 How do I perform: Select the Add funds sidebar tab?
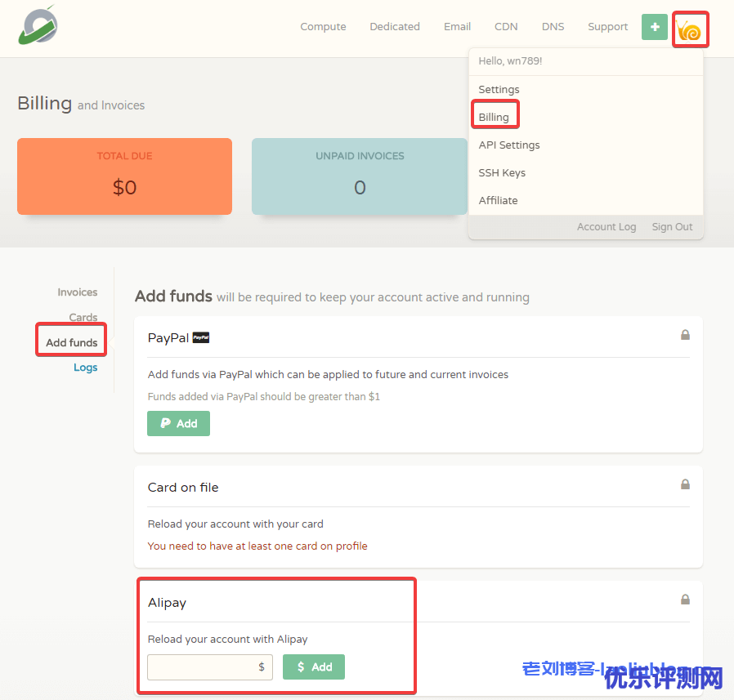pyautogui.click(x=72, y=342)
